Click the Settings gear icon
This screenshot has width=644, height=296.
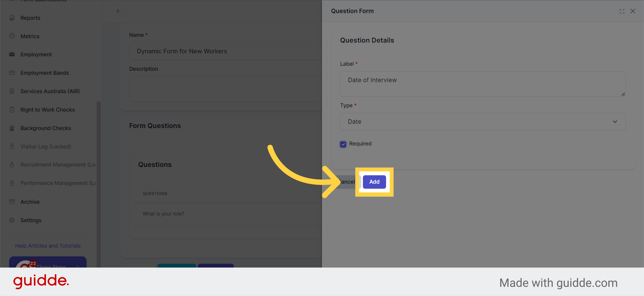(12, 220)
